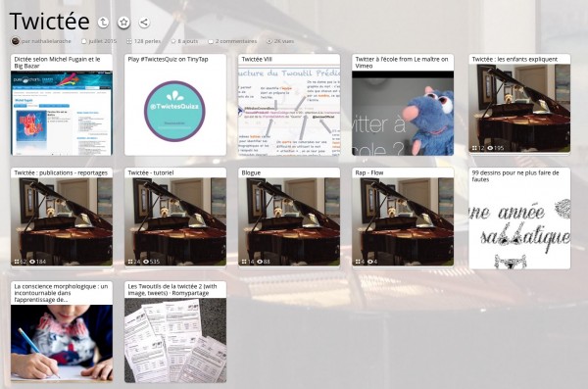588x389 pixels.
Task: Open Twictée - tutoriel collection
Action: 175,217
